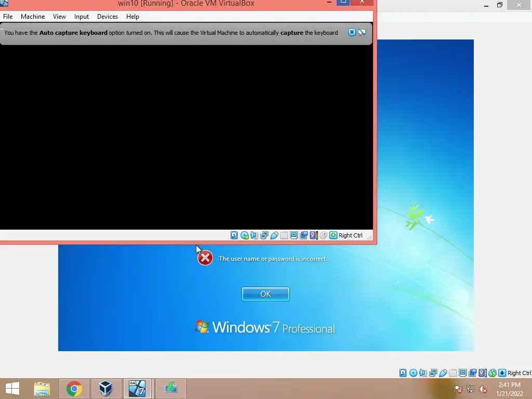The image size is (532, 399).
Task: Click network indicator in win10 status bar
Action: (264, 235)
